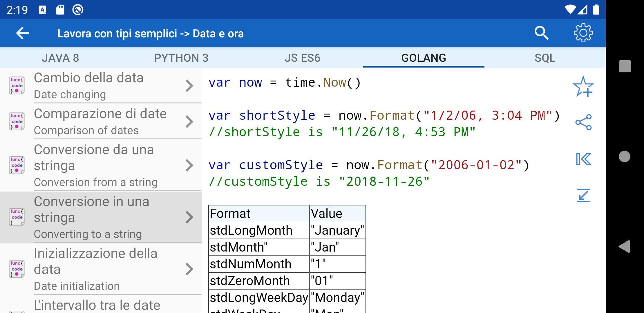
Task: Collapse side panel with left-bar arrow icon
Action: (x=583, y=159)
